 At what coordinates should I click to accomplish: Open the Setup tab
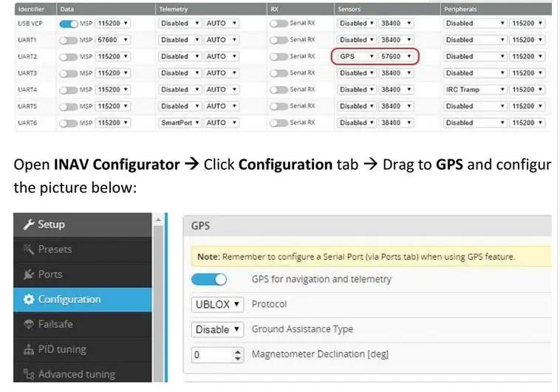coord(83,224)
